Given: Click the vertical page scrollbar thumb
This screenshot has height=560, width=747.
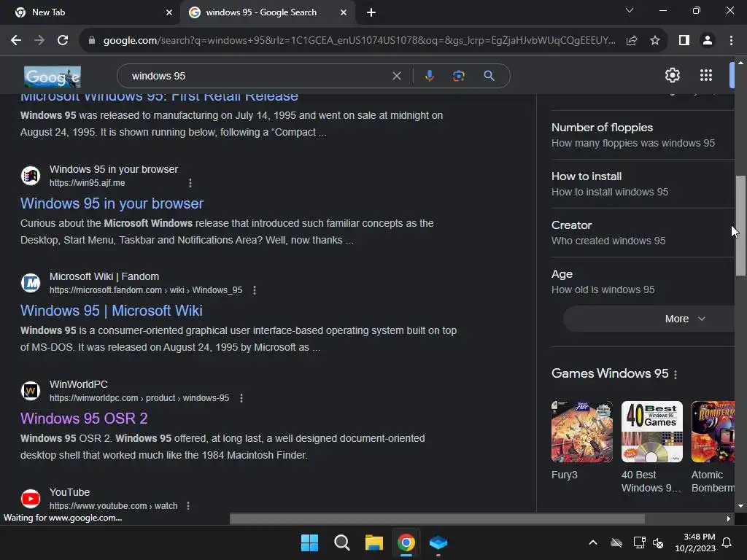Looking at the screenshot, I should pos(740,226).
